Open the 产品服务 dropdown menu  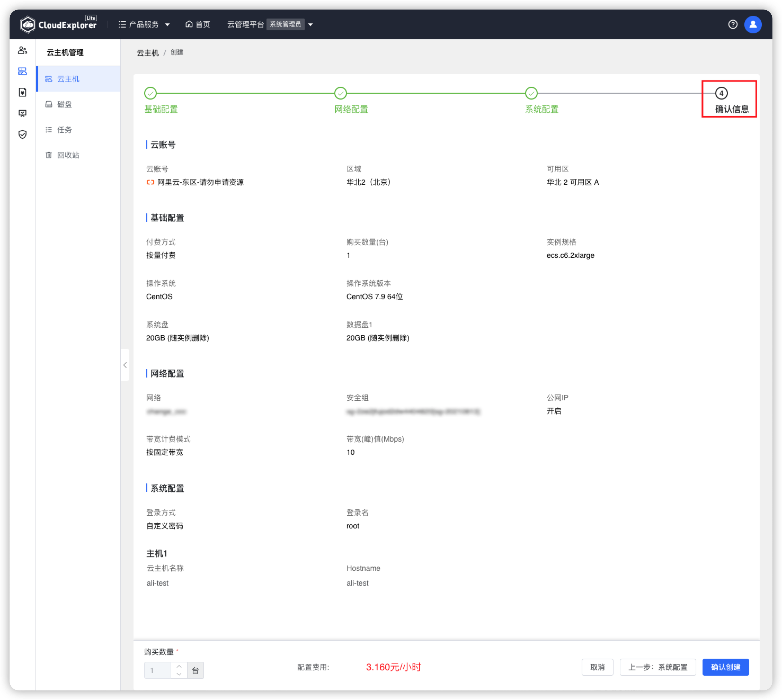point(144,24)
